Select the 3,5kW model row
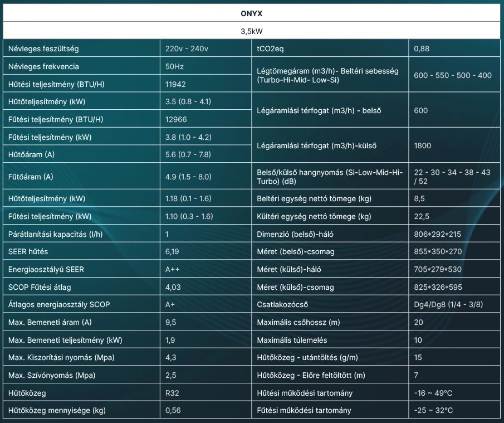This screenshot has height=423, width=504. tap(252, 31)
